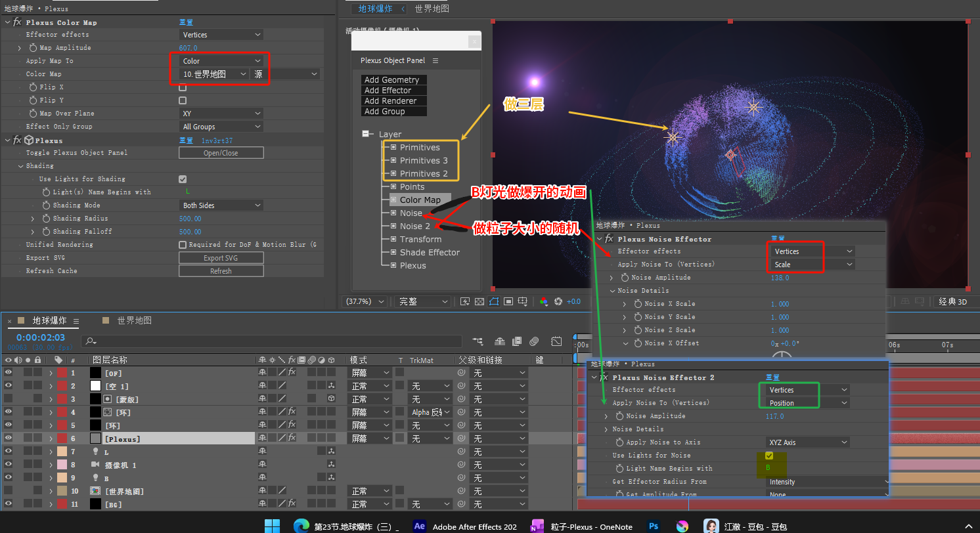Open the Plexus Object Panel menu icon
This screenshot has width=980, height=533.
pyautogui.click(x=435, y=60)
